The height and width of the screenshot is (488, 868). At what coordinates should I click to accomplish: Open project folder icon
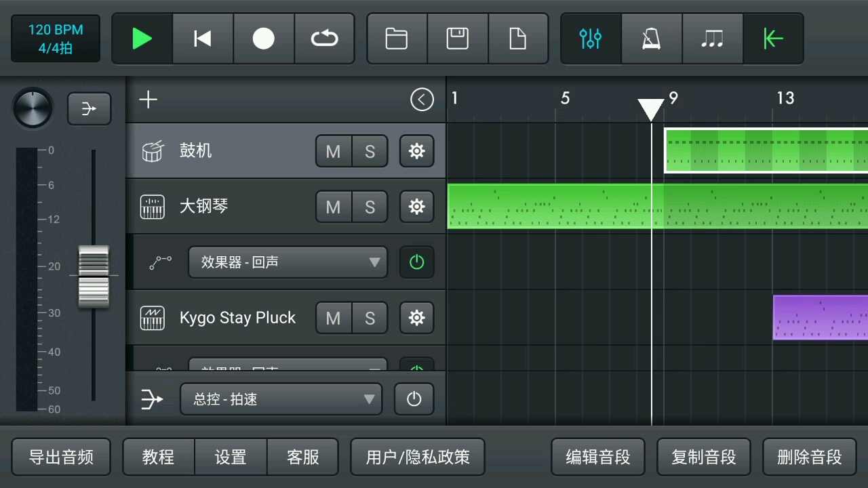pos(397,39)
